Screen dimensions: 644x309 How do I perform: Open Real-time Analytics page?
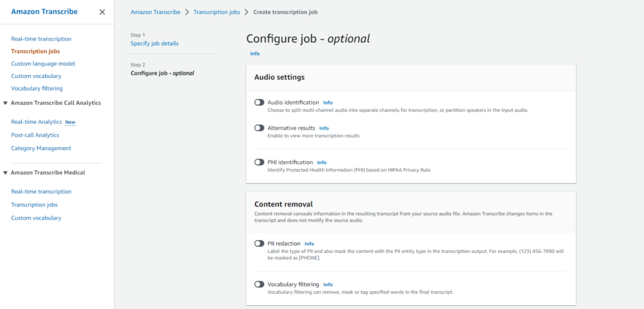pyautogui.click(x=36, y=122)
